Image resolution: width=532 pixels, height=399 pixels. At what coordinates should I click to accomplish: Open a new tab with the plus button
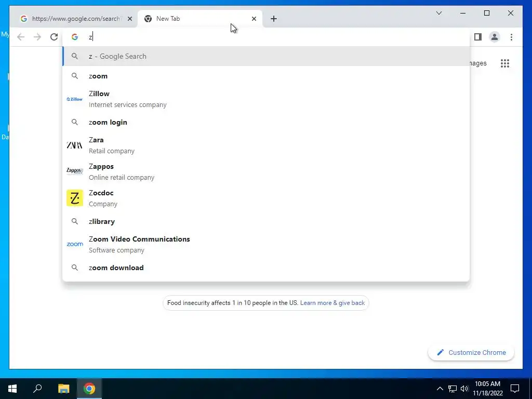pyautogui.click(x=273, y=19)
